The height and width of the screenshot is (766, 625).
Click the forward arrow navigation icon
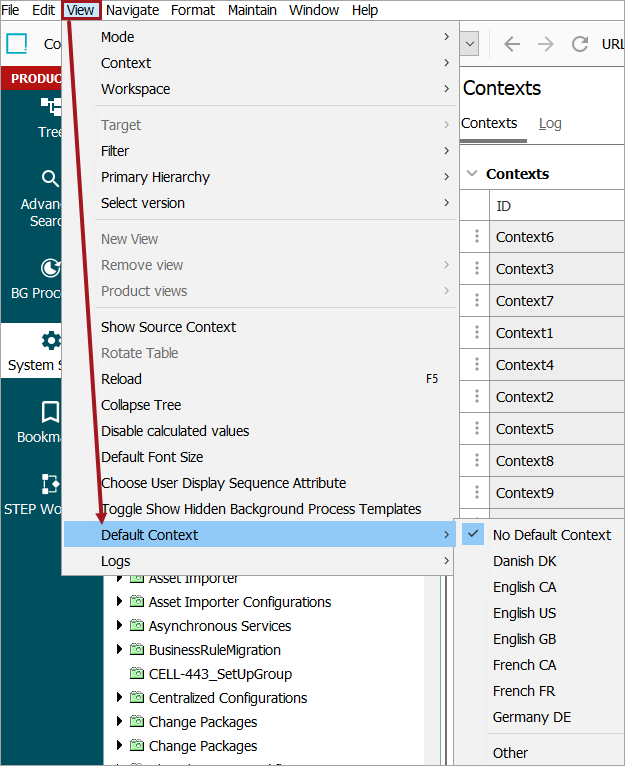(545, 44)
